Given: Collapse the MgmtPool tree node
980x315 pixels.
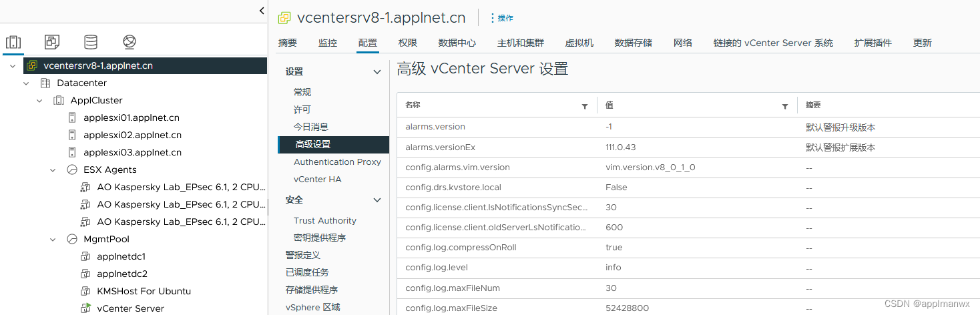Looking at the screenshot, I should (53, 240).
